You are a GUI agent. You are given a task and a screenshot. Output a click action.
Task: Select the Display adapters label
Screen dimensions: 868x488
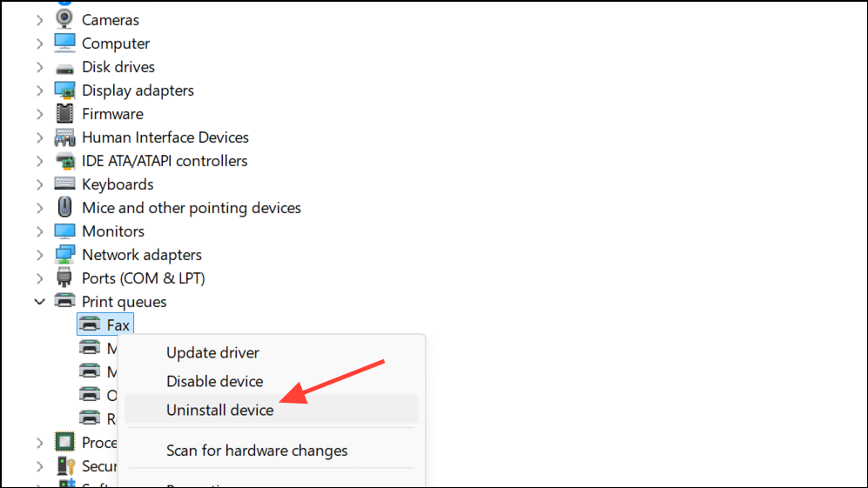tap(138, 90)
